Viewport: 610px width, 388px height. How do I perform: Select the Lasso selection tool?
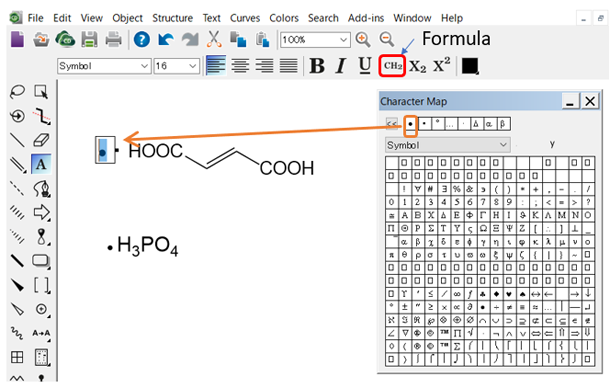click(17, 92)
